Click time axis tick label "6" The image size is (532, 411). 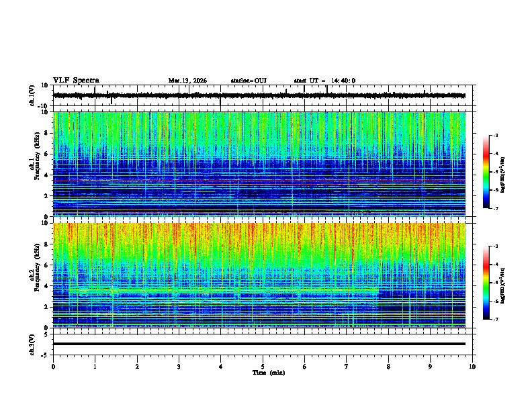click(304, 367)
